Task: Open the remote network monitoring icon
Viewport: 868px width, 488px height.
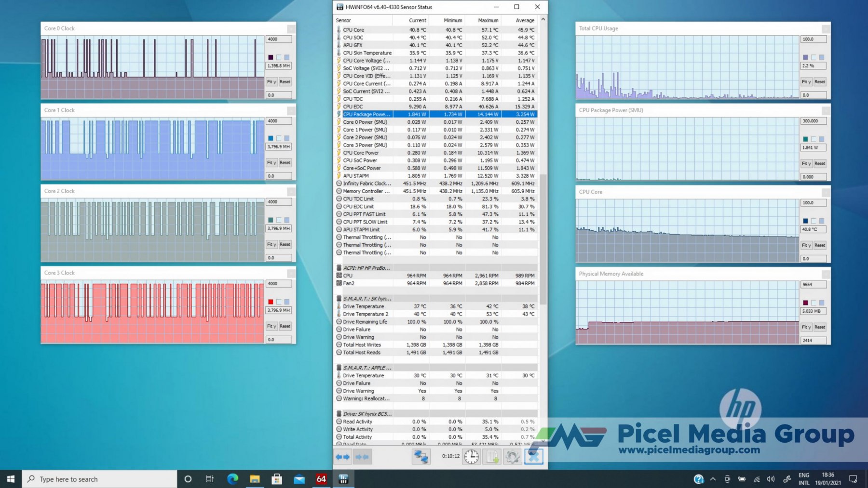Action: pyautogui.click(x=421, y=457)
